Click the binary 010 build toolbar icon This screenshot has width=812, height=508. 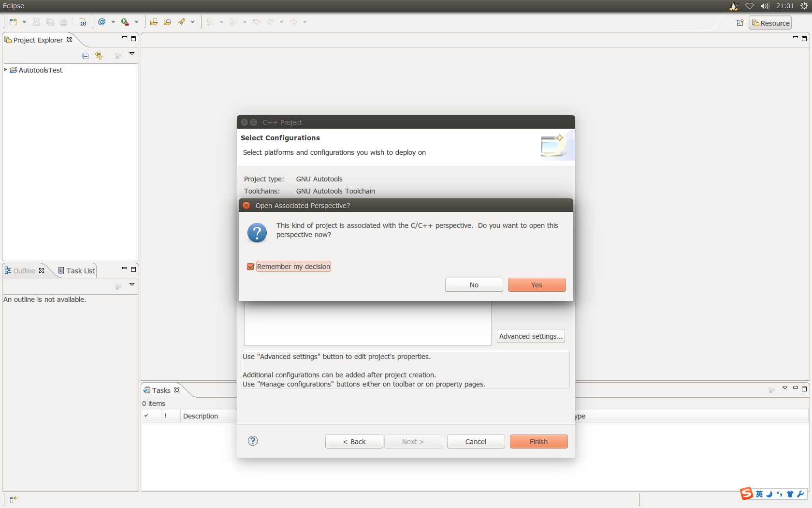click(83, 22)
